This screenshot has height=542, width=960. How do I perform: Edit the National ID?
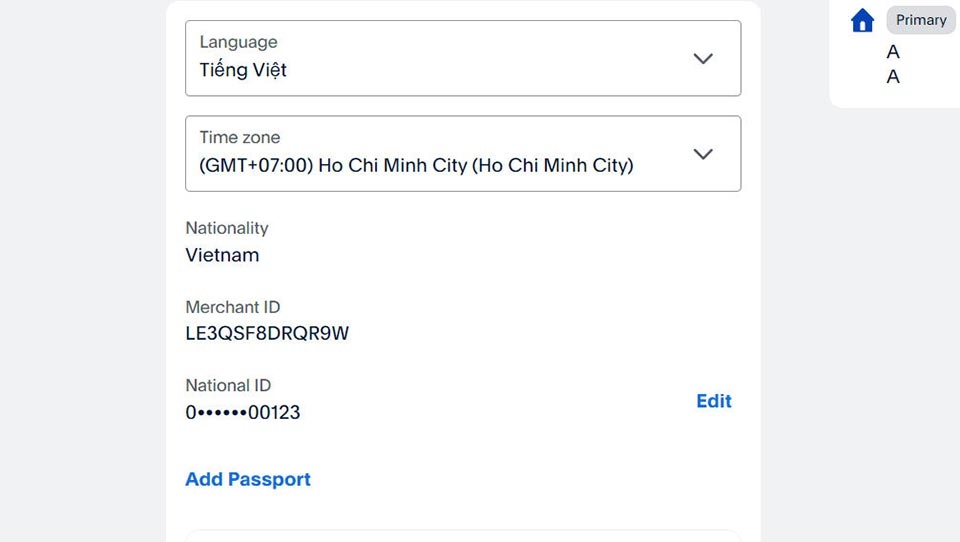pyautogui.click(x=713, y=401)
